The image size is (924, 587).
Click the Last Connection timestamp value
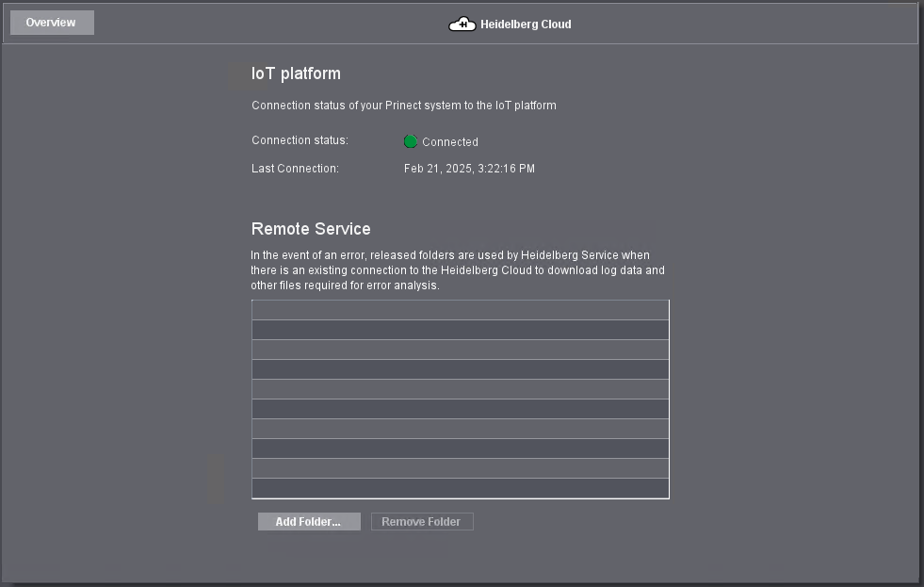[469, 169]
